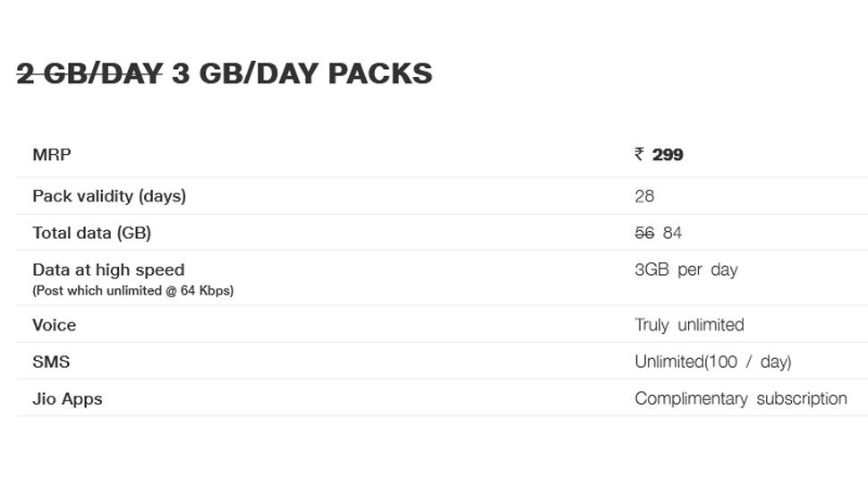Click the SMS row label

coord(51,363)
